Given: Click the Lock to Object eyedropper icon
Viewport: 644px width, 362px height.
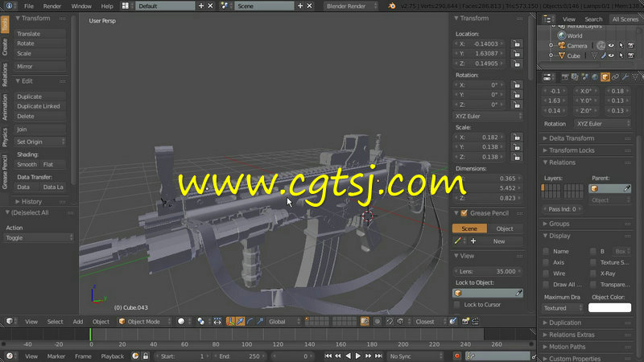Looking at the screenshot, I should [x=518, y=293].
